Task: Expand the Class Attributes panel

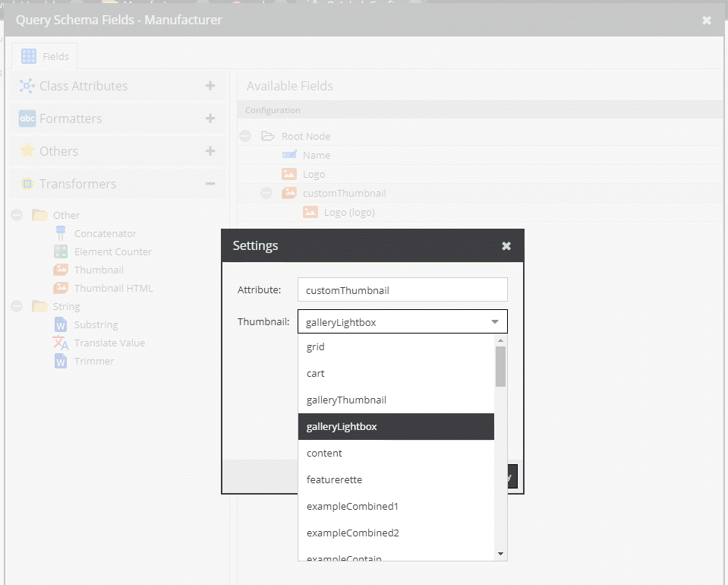Action: (210, 86)
